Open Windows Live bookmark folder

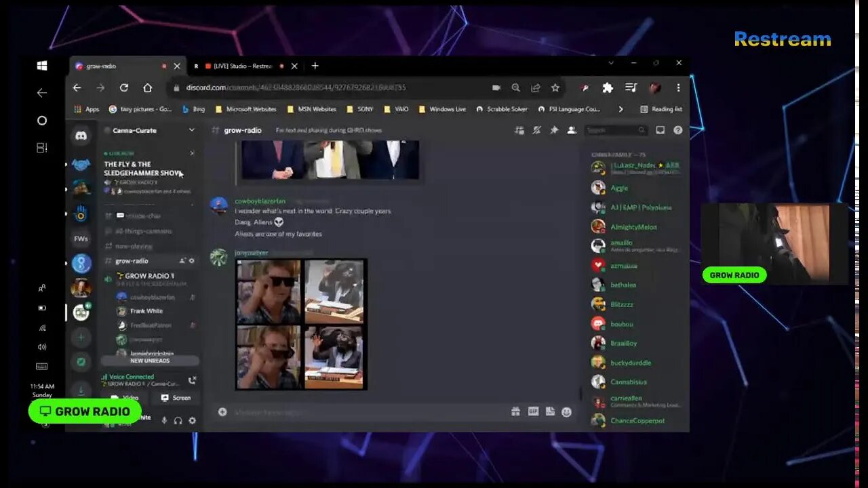click(442, 109)
